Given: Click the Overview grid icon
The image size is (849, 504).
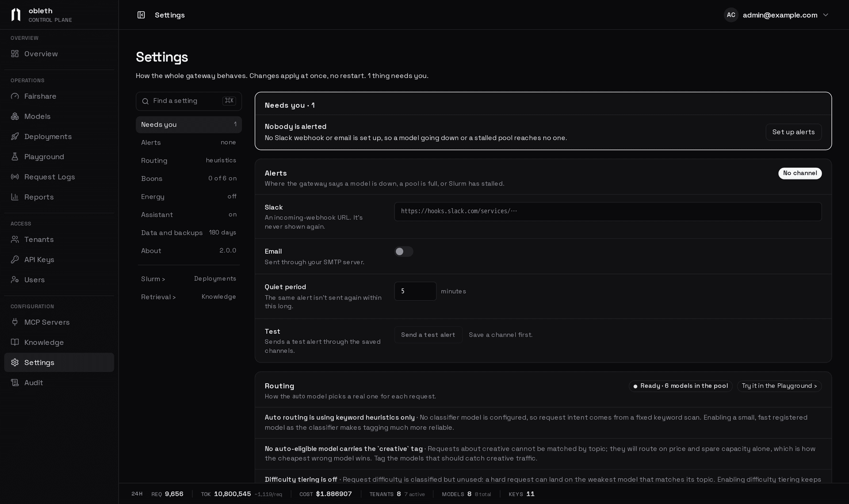Looking at the screenshot, I should [15, 53].
